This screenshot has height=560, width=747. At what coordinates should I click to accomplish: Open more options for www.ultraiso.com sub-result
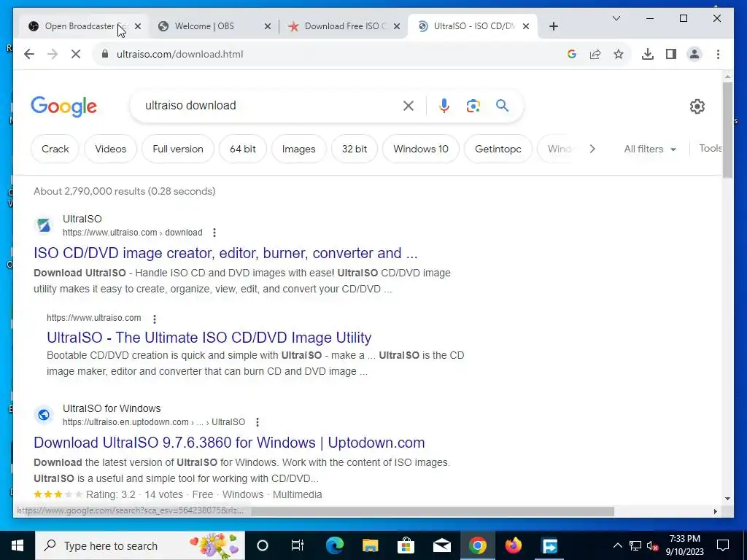[155, 319]
